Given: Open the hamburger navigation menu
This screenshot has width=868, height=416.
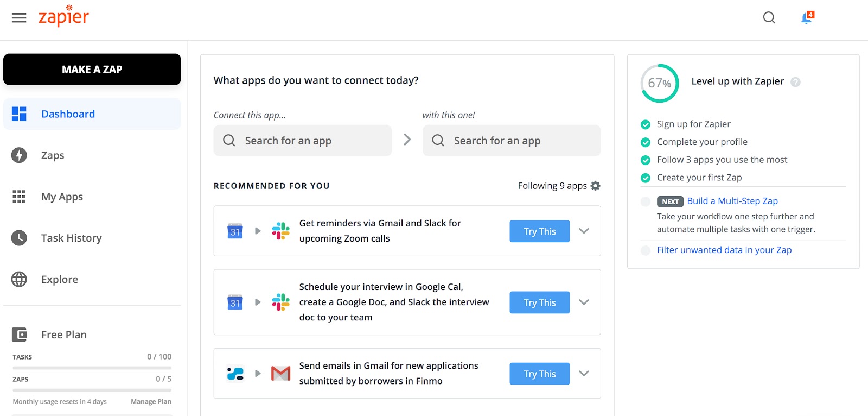Looking at the screenshot, I should point(19,18).
